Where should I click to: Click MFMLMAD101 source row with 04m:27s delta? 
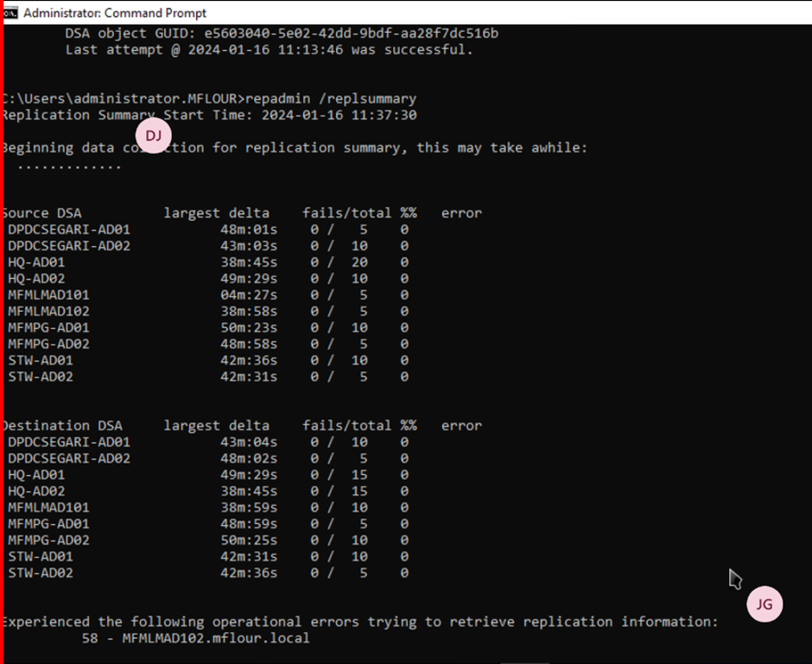pos(208,294)
